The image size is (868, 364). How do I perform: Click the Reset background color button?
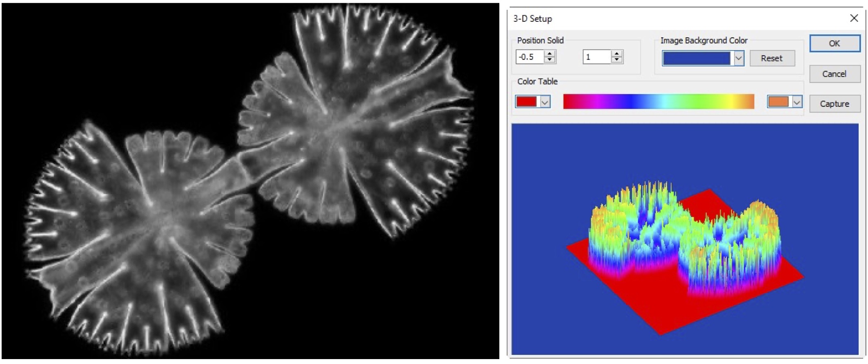coord(772,58)
